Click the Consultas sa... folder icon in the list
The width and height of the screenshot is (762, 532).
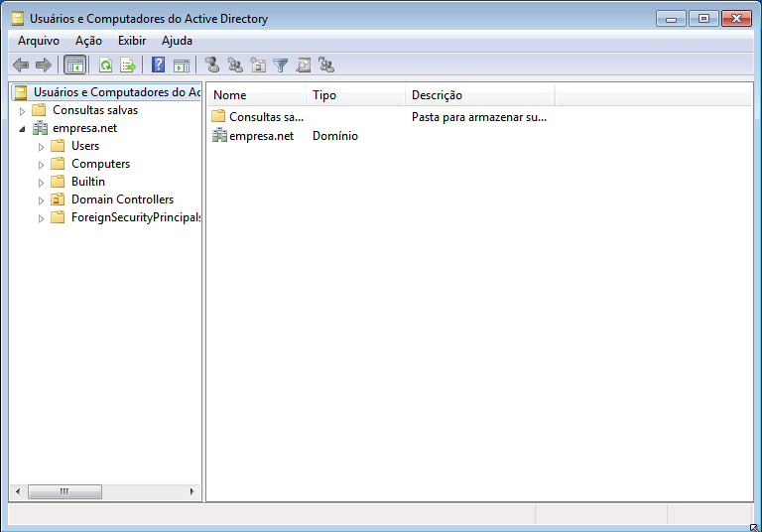pos(218,117)
